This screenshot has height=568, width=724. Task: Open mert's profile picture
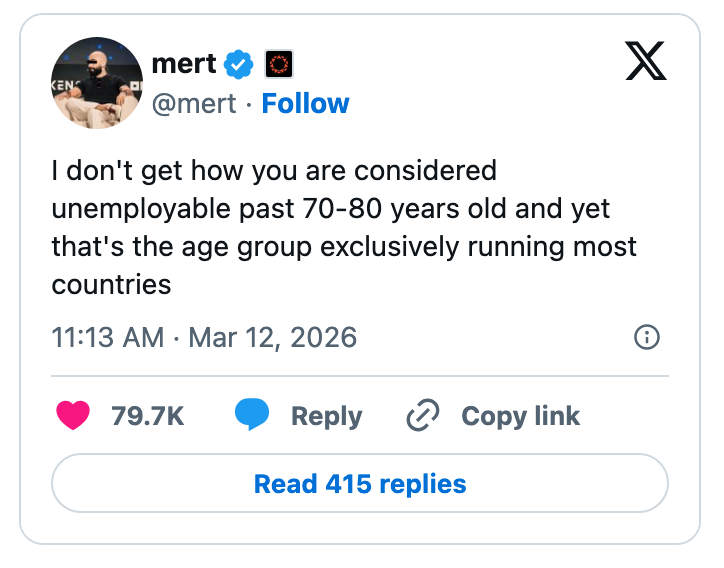[x=97, y=85]
